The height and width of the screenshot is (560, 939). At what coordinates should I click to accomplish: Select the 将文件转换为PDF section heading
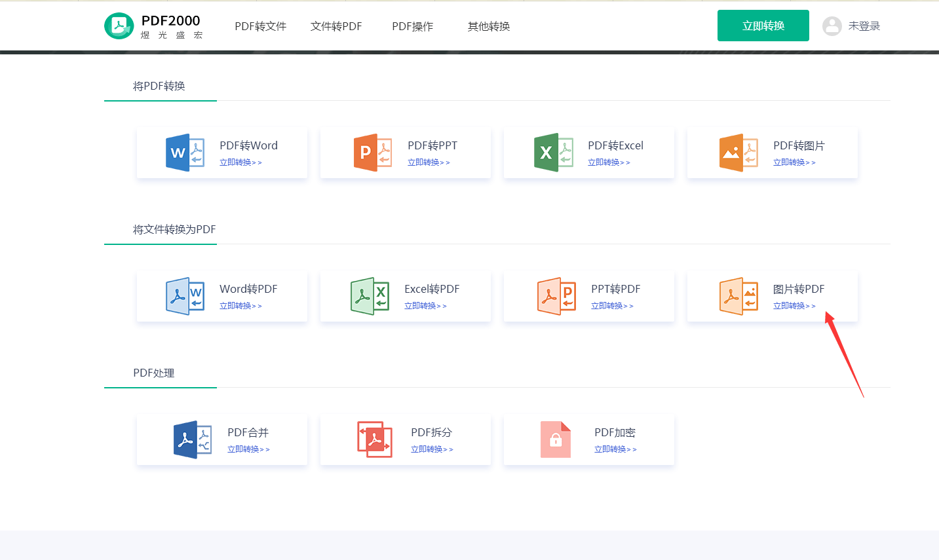(174, 229)
